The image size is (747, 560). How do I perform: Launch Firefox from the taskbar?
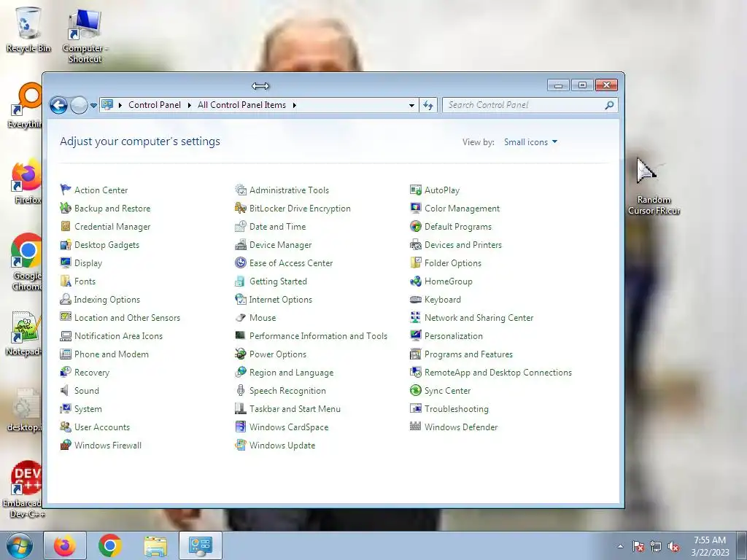pos(65,545)
